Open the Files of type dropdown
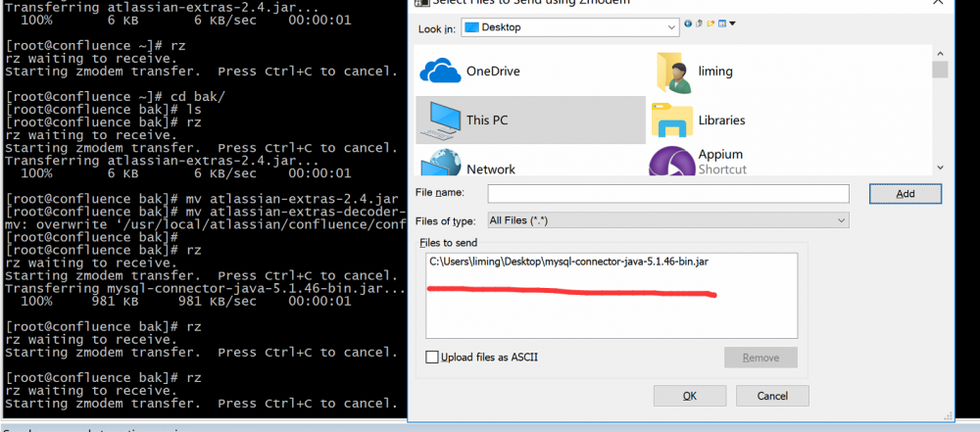Viewport: 980px width, 432px height. click(x=668, y=220)
